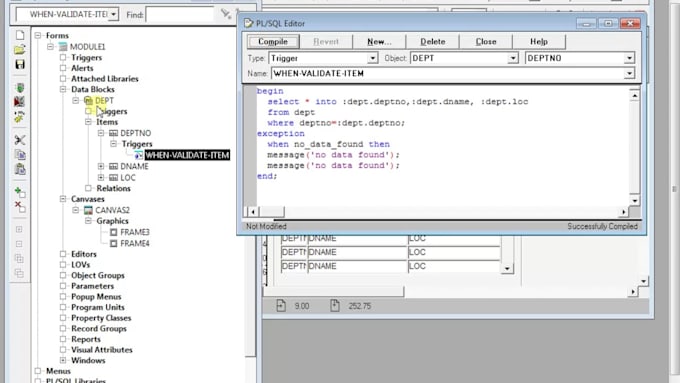Click the Save floppy disk icon
The width and height of the screenshot is (680, 383).
click(20, 64)
